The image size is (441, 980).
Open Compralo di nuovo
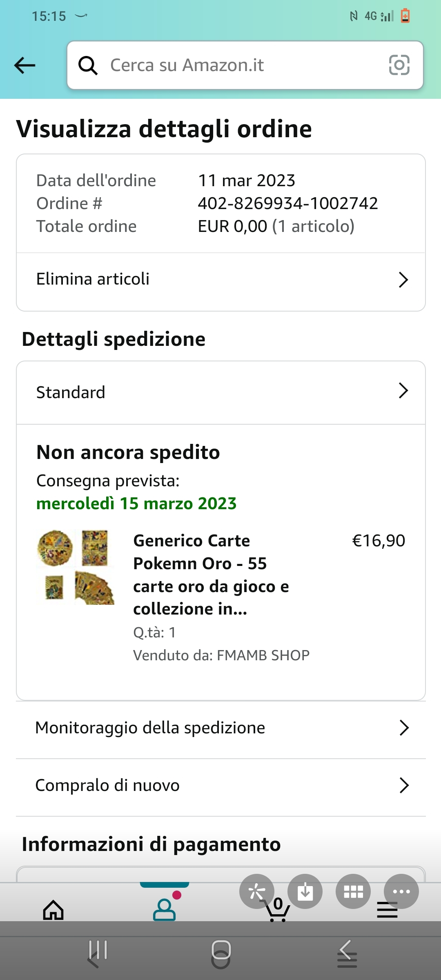coord(220,785)
